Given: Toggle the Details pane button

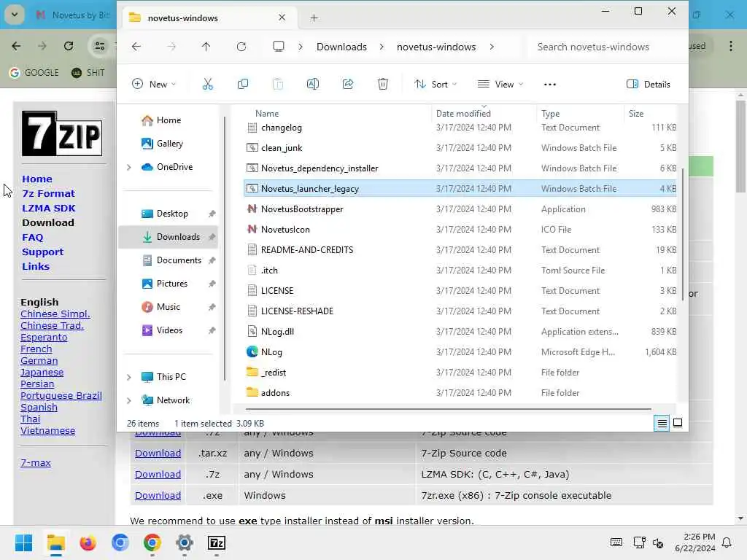Looking at the screenshot, I should tap(648, 85).
